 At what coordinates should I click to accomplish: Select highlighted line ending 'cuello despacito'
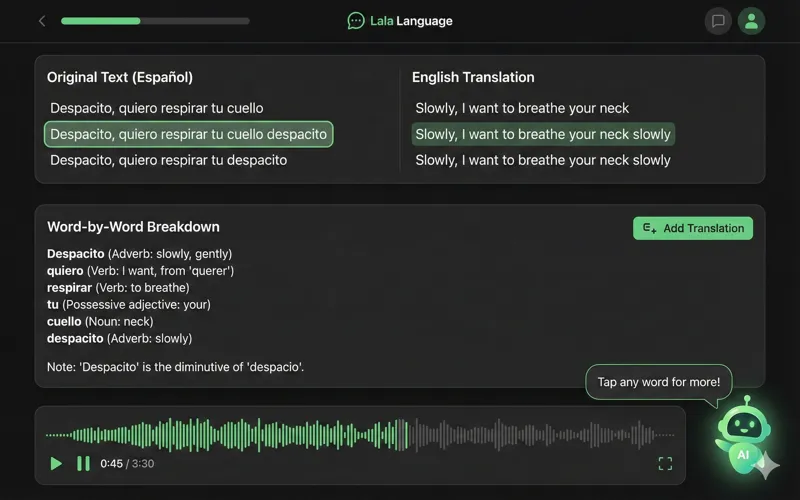tap(188, 134)
